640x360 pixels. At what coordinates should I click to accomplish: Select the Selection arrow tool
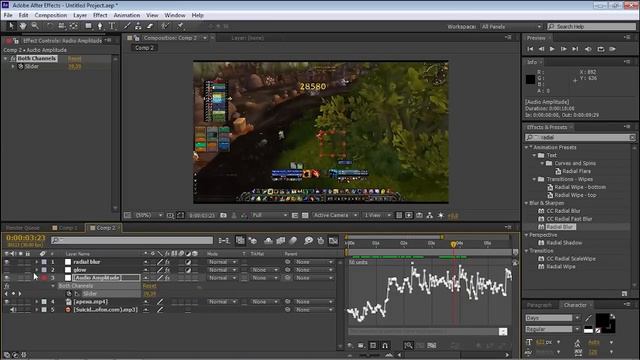(x=11, y=26)
